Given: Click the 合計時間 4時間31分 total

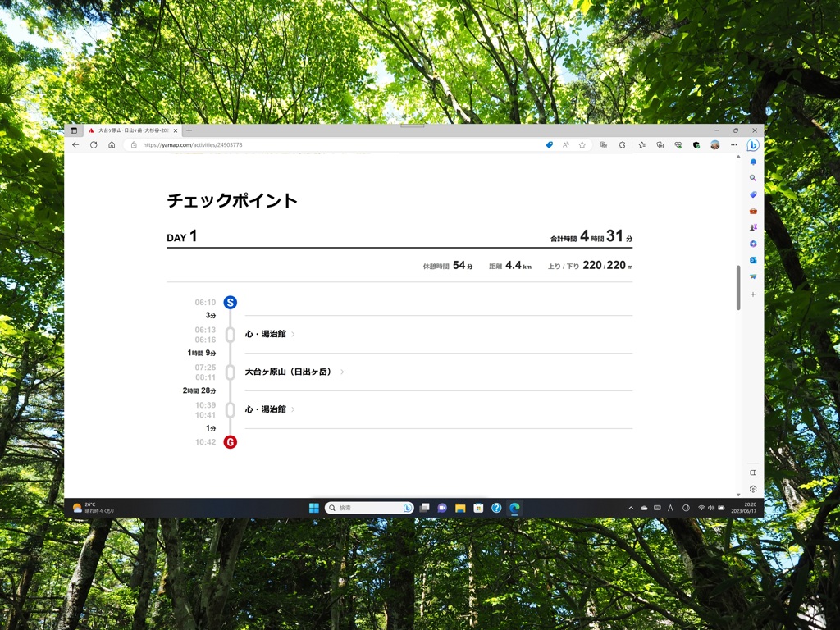Looking at the screenshot, I should (x=591, y=236).
